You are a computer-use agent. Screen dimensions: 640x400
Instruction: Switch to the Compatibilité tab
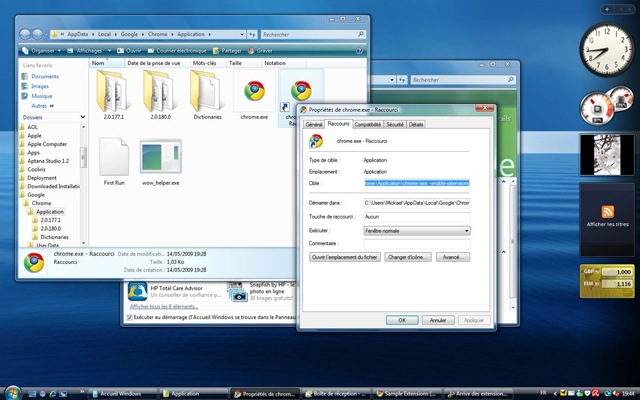click(367, 124)
